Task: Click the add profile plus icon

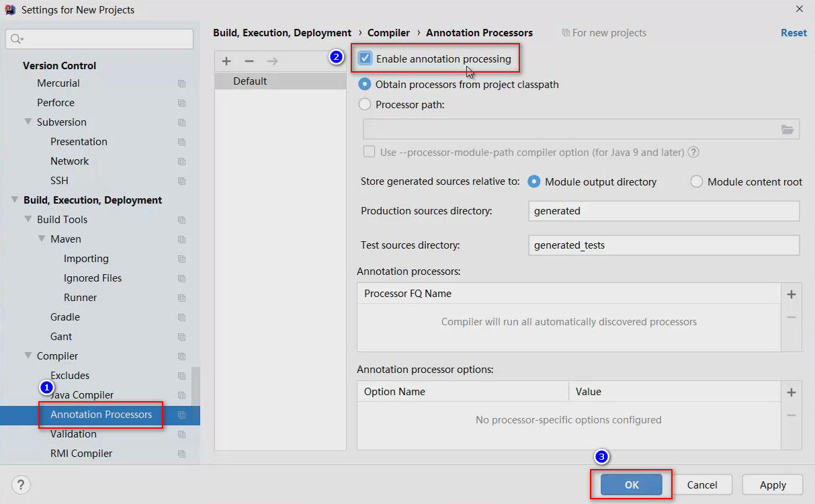Action: [x=226, y=61]
